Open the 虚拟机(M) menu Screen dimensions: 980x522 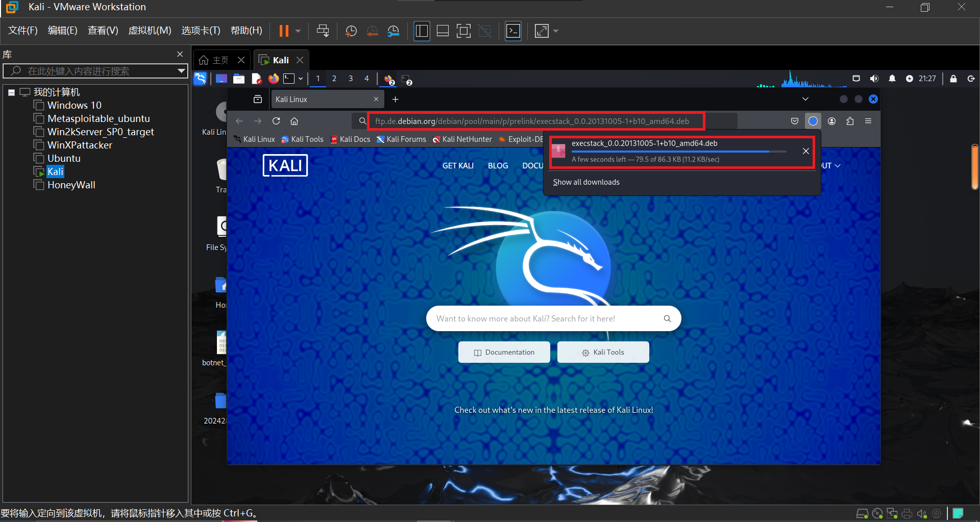[150, 31]
